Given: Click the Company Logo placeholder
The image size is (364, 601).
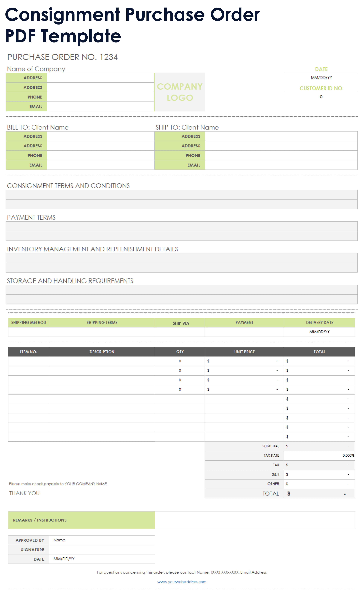Looking at the screenshot, I should tap(180, 92).
